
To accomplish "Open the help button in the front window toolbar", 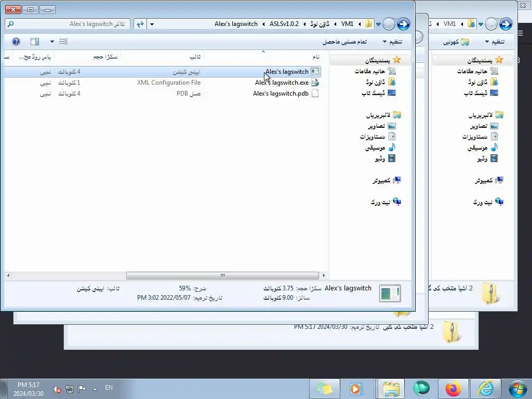I will (16, 42).
